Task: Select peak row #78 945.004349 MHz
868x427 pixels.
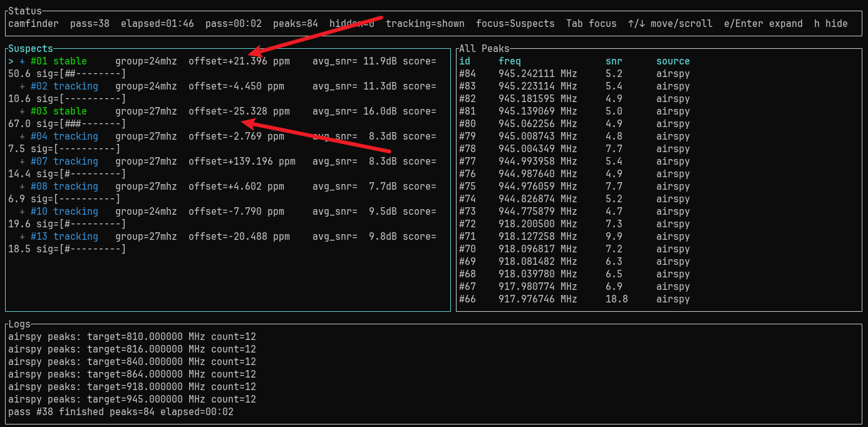Action: pos(574,149)
